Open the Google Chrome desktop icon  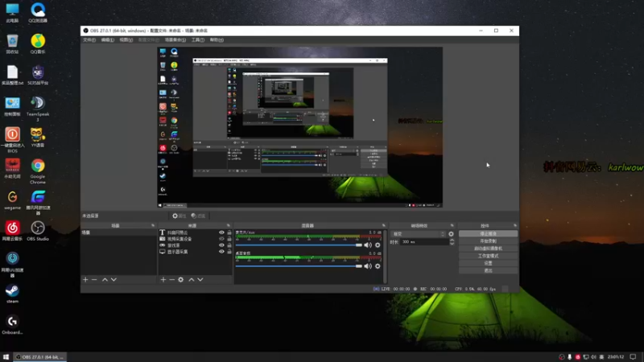click(38, 171)
